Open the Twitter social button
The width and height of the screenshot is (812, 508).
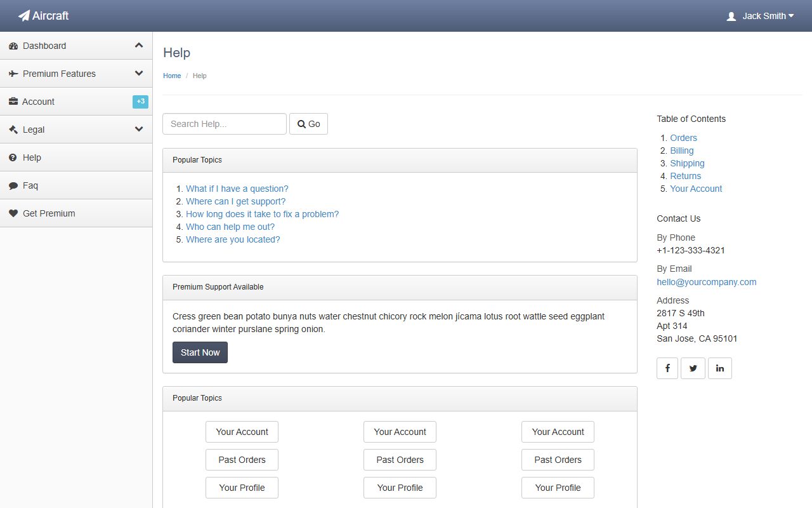pyautogui.click(x=693, y=368)
